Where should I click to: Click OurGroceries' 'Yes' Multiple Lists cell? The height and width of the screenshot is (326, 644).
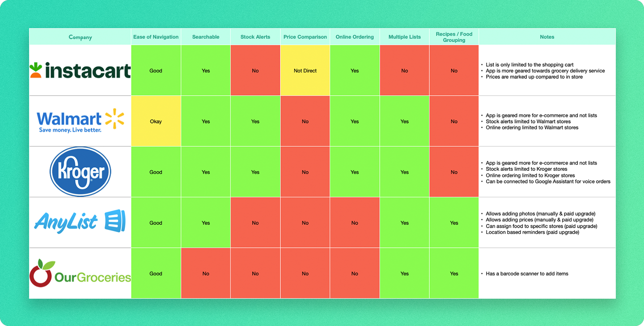tap(405, 274)
